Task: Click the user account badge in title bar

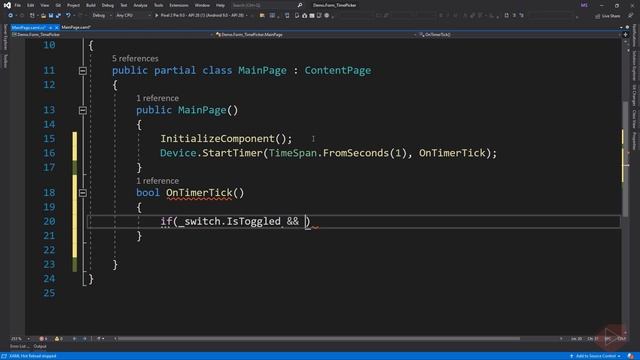Action: [x=584, y=5]
